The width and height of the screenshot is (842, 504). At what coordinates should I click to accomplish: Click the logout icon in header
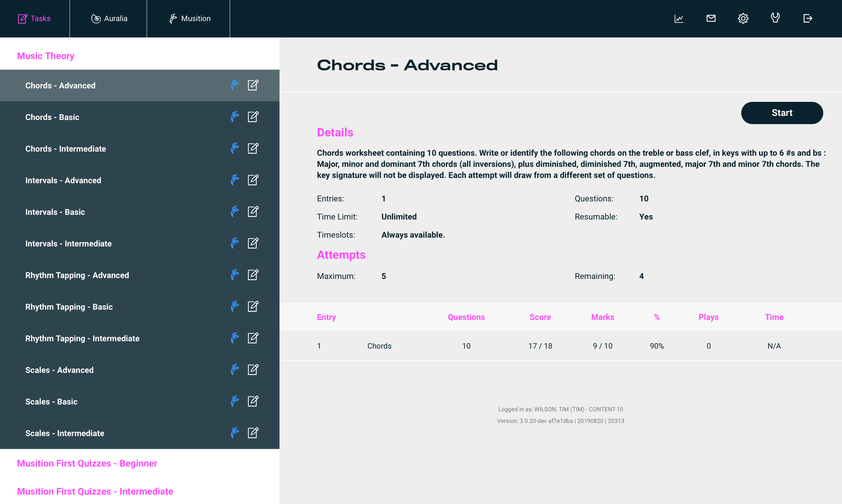808,18
